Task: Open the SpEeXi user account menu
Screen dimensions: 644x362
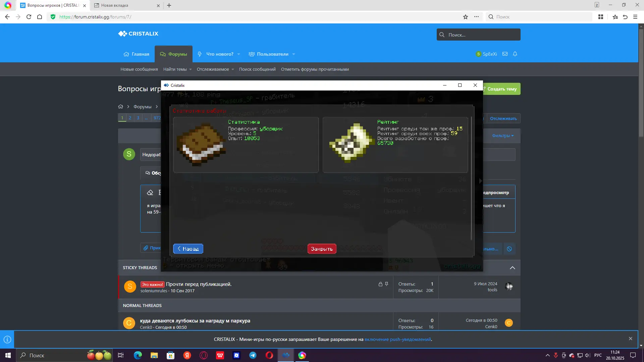Action: click(x=486, y=54)
